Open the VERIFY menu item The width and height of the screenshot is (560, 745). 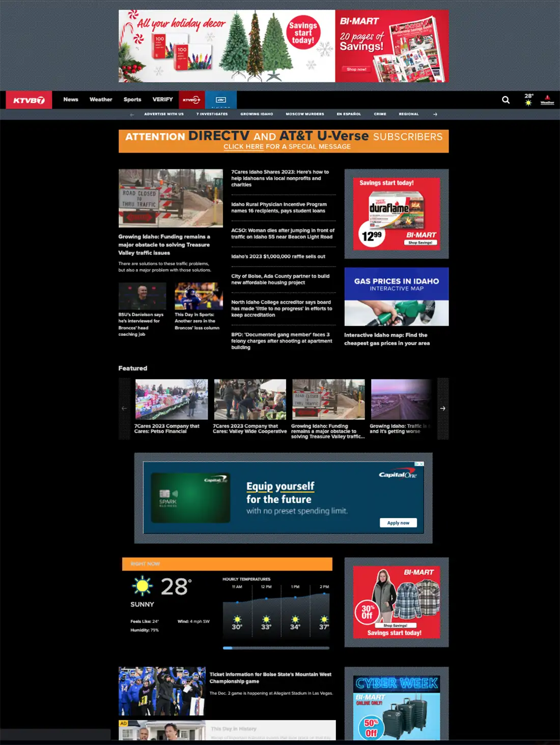[162, 99]
